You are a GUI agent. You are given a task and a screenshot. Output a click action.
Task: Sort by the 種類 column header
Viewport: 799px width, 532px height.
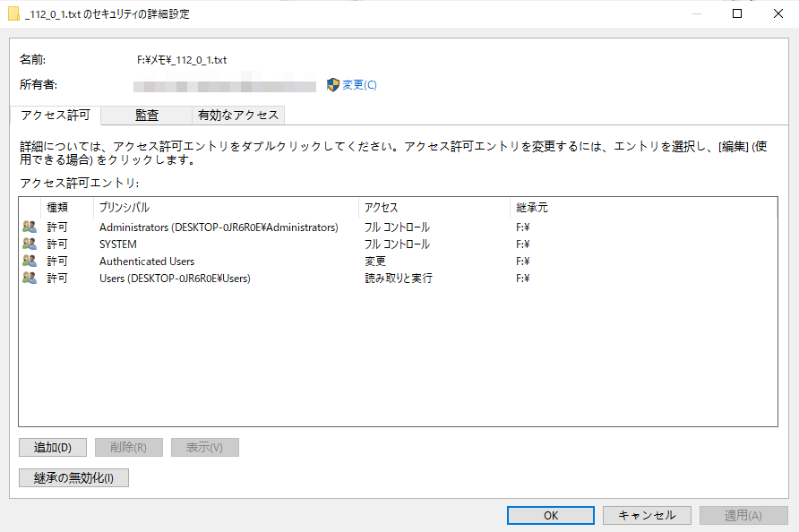pyautogui.click(x=58, y=208)
